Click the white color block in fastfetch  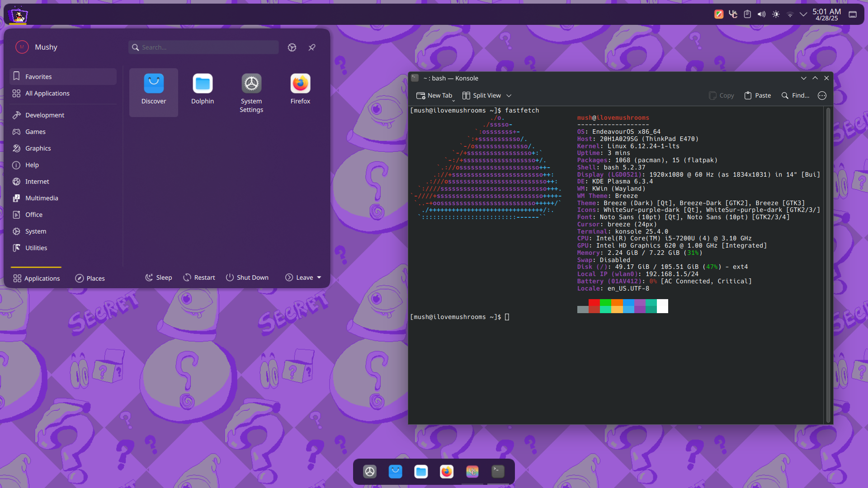(x=662, y=306)
